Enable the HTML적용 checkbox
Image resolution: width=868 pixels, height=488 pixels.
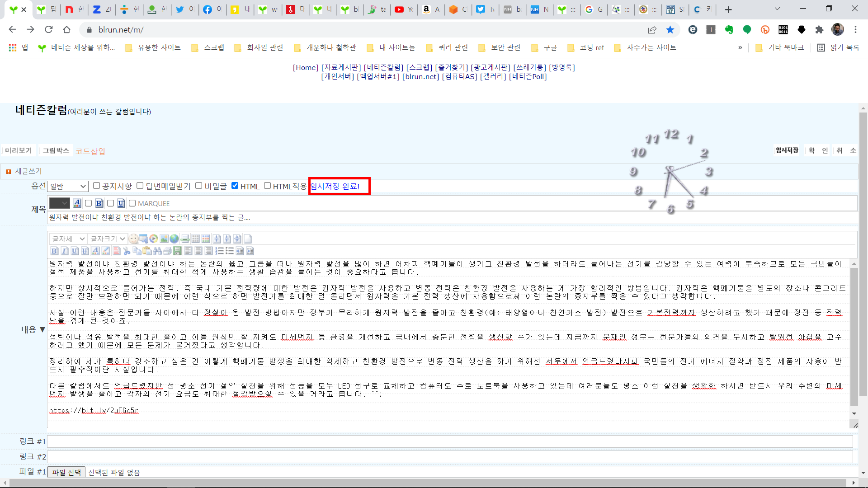pos(267,186)
